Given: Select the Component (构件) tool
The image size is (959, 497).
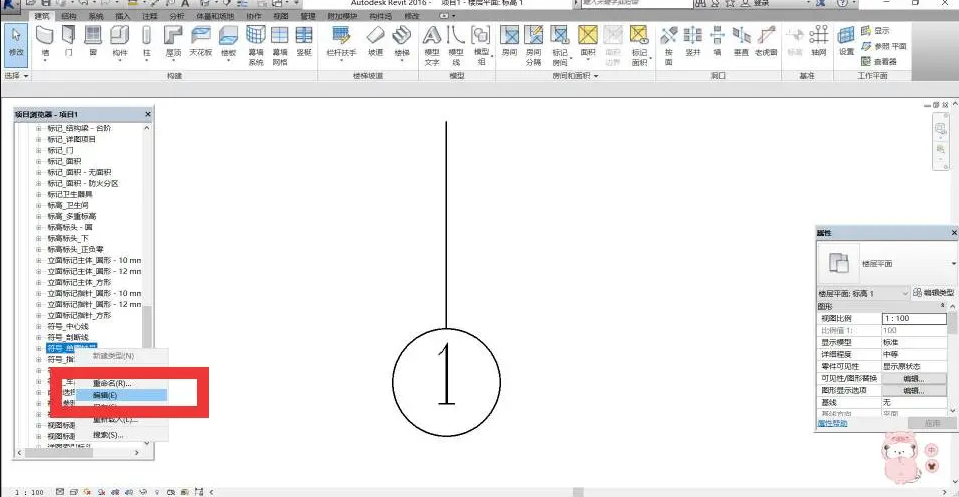Looking at the screenshot, I should pyautogui.click(x=120, y=42).
